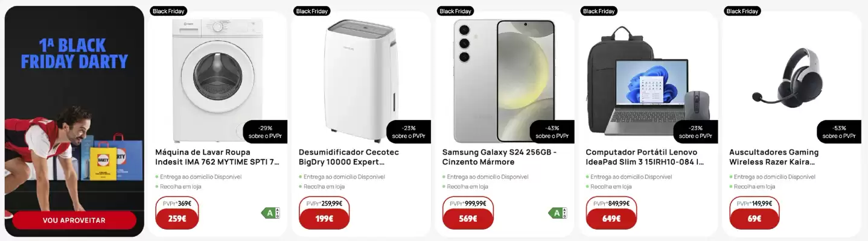This screenshot has height=241, width=868.
Task: Click the 649€ Lenovo laptop price
Action: coord(611,219)
